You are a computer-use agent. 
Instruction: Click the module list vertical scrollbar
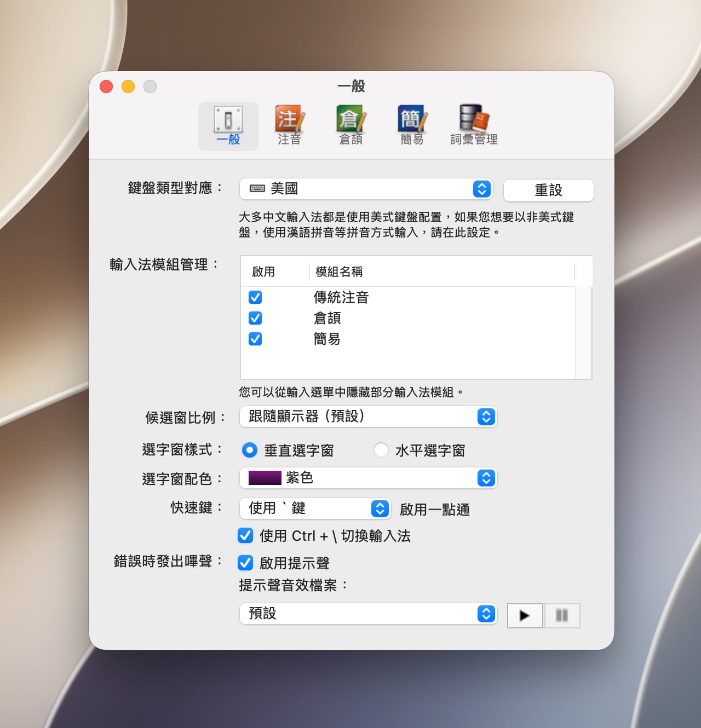click(x=584, y=332)
